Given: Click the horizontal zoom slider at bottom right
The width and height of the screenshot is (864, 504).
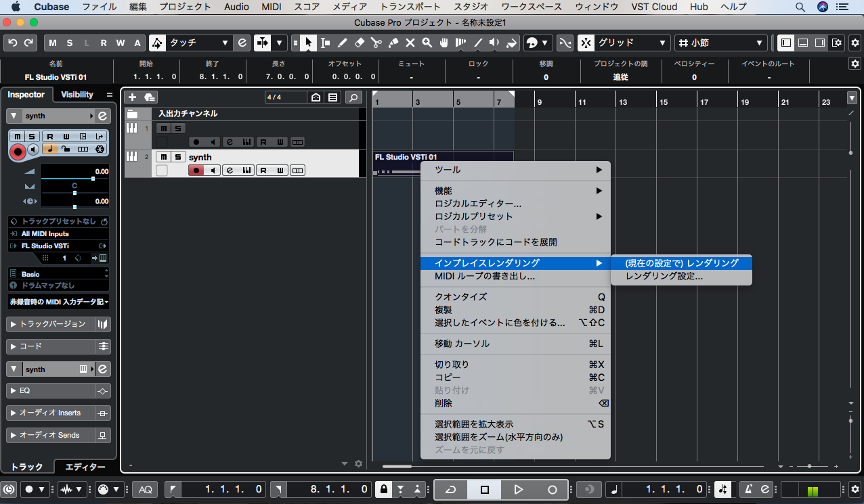Looking at the screenshot, I should point(810,466).
